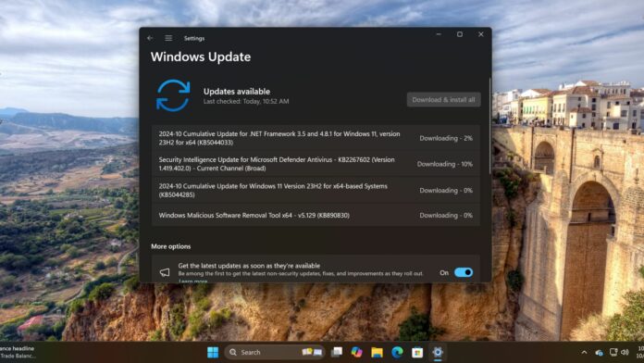Image resolution: width=644 pixels, height=363 pixels.
Task: Minimize the Settings window
Action: pos(439,34)
